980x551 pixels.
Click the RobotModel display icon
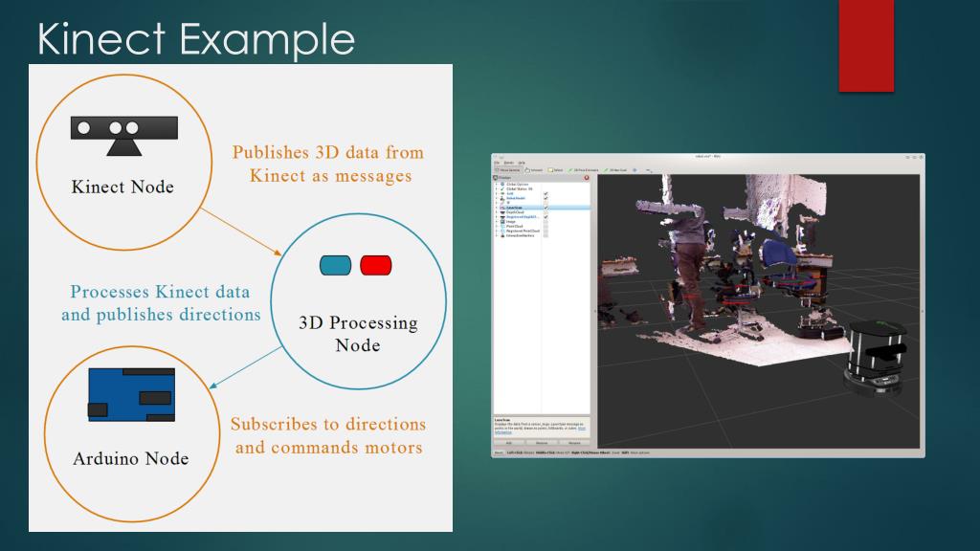[x=502, y=198]
